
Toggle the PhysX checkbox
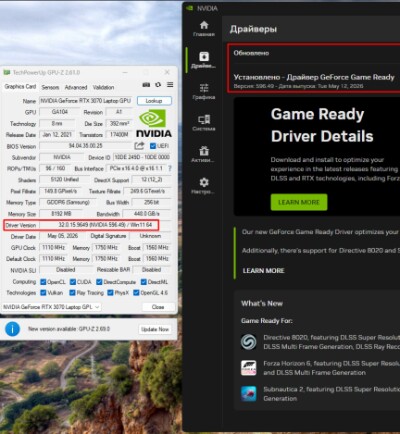click(x=110, y=293)
